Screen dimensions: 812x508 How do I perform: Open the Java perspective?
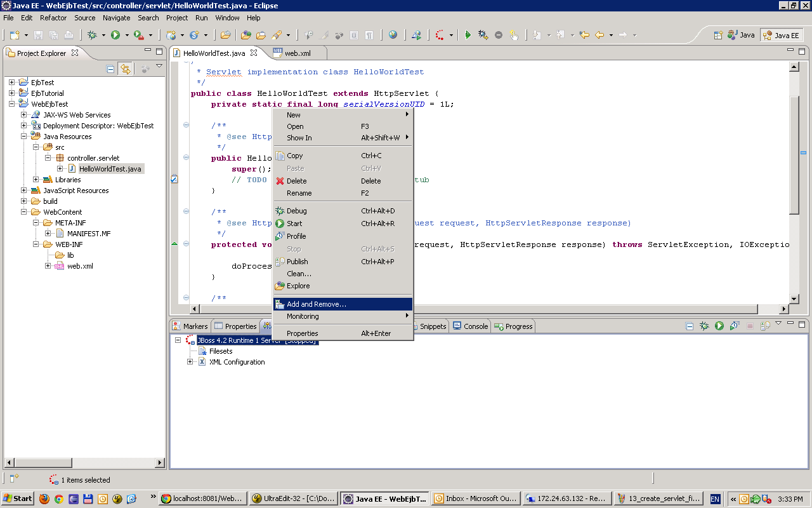(x=740, y=36)
